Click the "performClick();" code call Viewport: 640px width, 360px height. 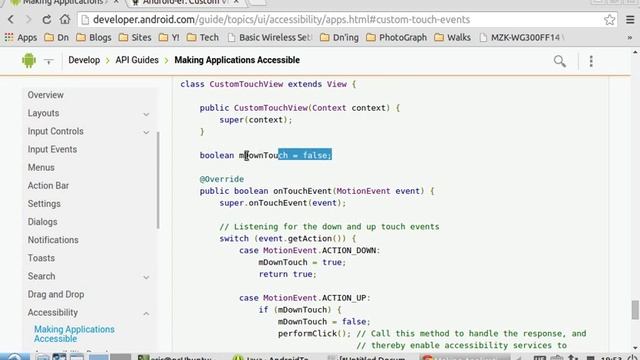coord(314,334)
